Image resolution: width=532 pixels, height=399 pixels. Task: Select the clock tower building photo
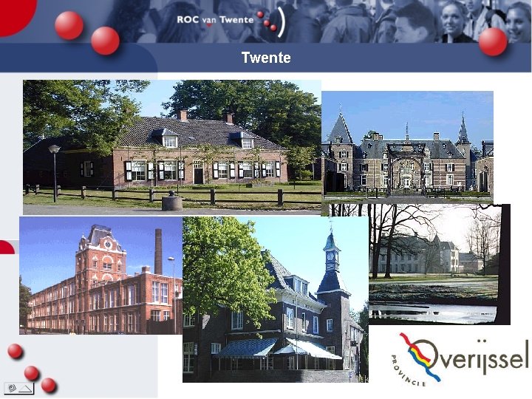(276, 299)
